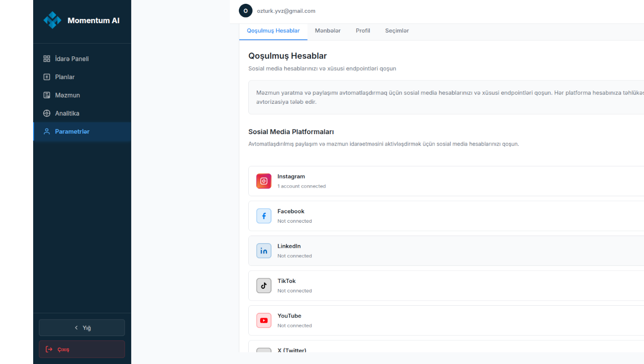The width and height of the screenshot is (644, 364).
Task: Open the Mənbələr tab
Action: coord(327,31)
